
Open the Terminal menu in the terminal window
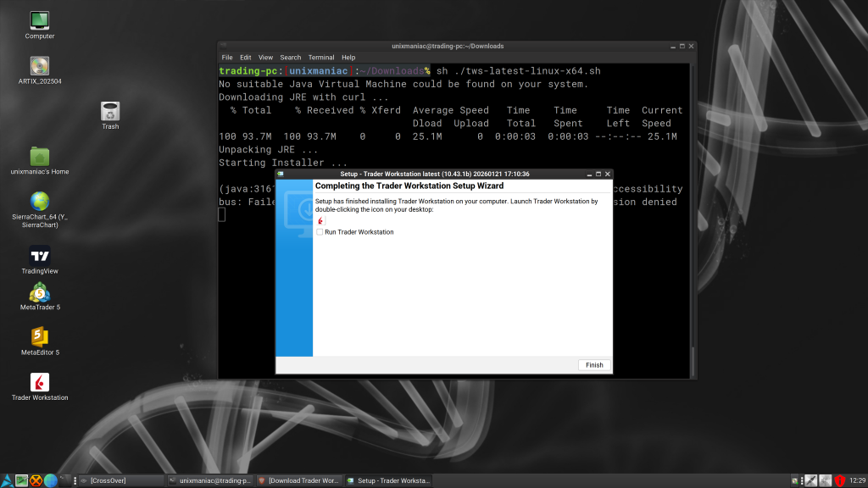[x=321, y=57]
